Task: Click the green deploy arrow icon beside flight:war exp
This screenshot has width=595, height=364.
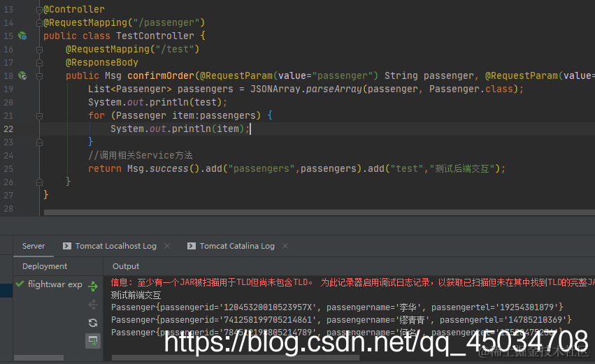Action: (x=93, y=286)
